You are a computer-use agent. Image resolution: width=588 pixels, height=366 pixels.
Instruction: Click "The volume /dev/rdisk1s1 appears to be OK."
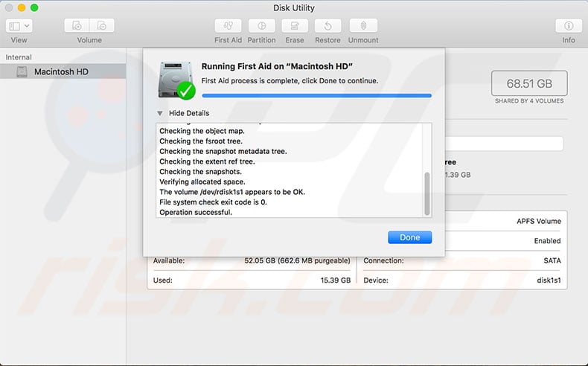pos(232,192)
